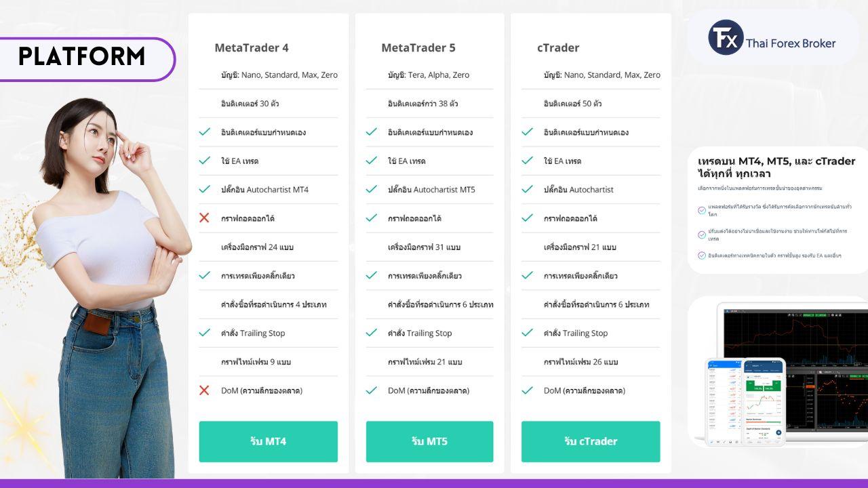Click the checkmark beside Autochartist MT5 plugin
The width and height of the screenshot is (868, 488).
pyautogui.click(x=371, y=189)
